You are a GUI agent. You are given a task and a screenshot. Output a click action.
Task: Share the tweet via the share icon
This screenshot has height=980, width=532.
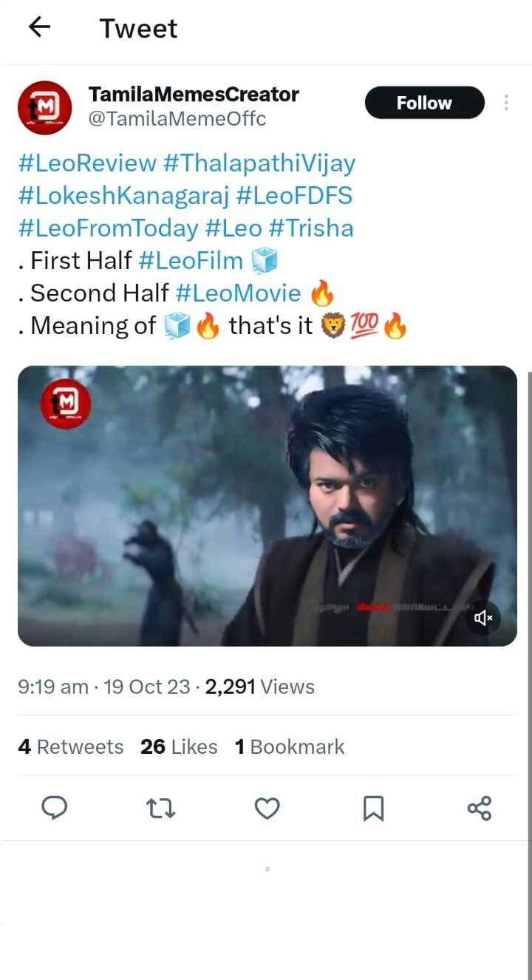click(479, 808)
